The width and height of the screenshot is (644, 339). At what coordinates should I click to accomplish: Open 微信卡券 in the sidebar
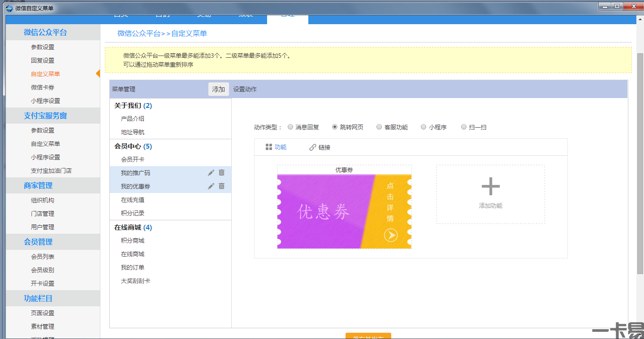tap(43, 87)
